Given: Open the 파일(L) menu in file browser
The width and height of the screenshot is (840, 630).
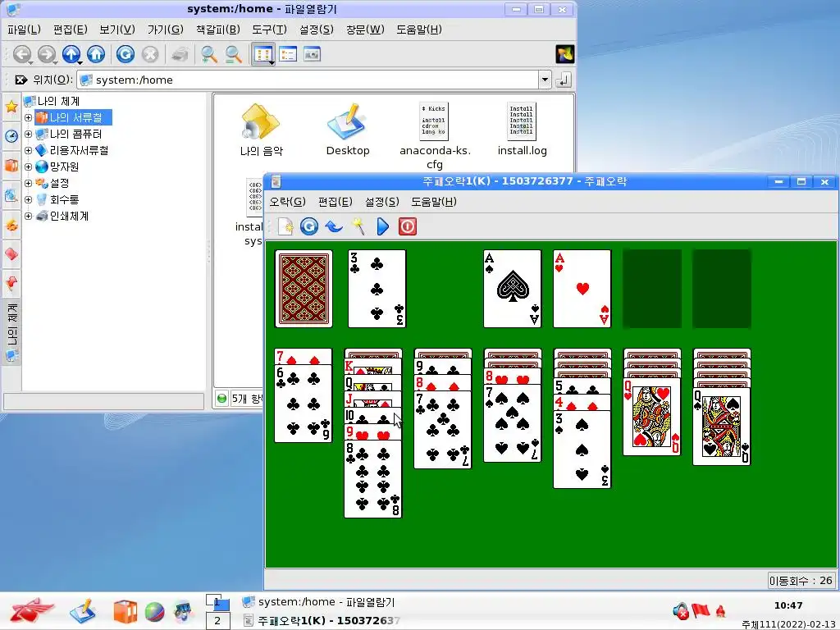Looking at the screenshot, I should (24, 30).
